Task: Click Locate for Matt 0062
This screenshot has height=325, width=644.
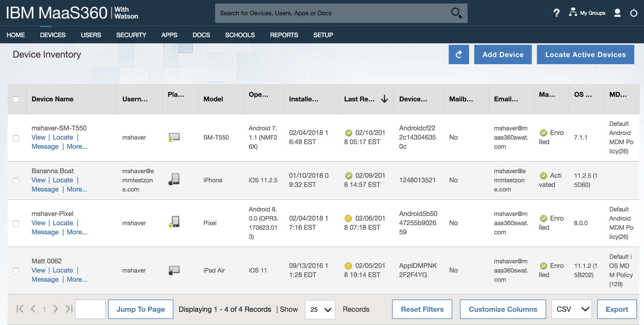Action: (62, 270)
